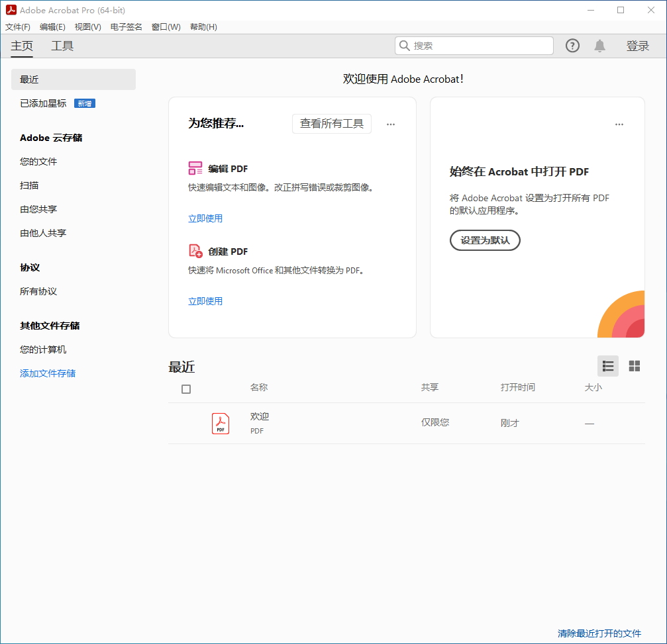667x644 pixels.
Task: Open the 电子签名 menu
Action: [126, 27]
